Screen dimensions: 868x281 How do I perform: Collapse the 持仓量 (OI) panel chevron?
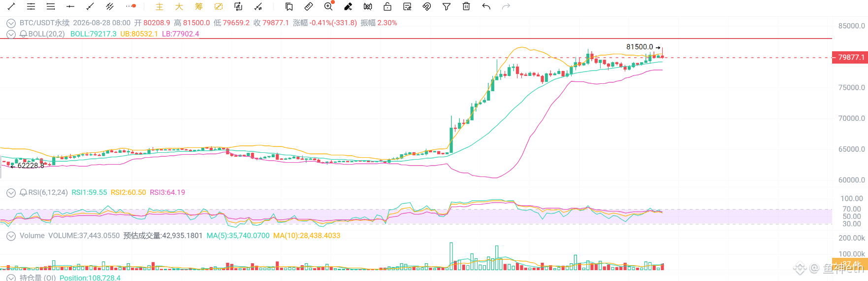(11, 278)
